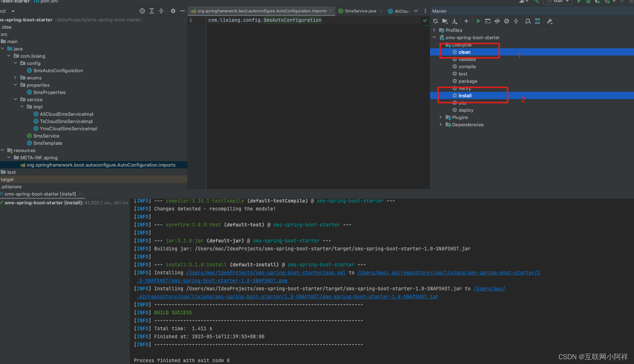Select the clean lifecycle goal
Viewport: 634px width, 364px height.
click(464, 52)
